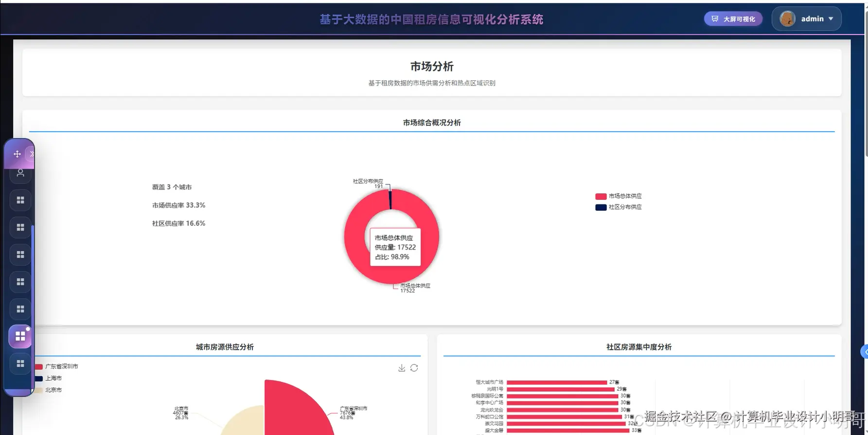Image resolution: width=868 pixels, height=435 pixels.
Task: Click the 覆盖 3 个城市 statistic
Action: [172, 187]
